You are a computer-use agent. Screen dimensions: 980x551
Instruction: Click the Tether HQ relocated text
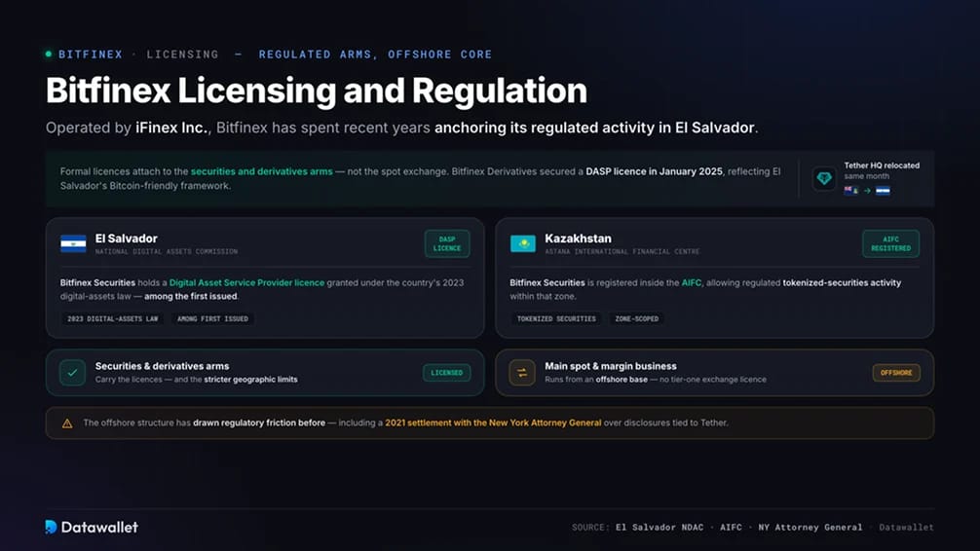(x=882, y=165)
